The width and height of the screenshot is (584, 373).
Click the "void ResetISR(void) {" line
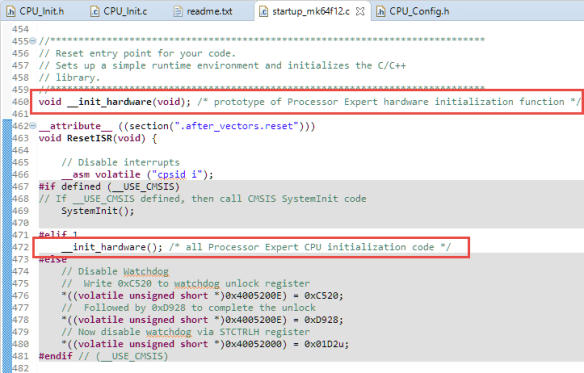pos(98,138)
